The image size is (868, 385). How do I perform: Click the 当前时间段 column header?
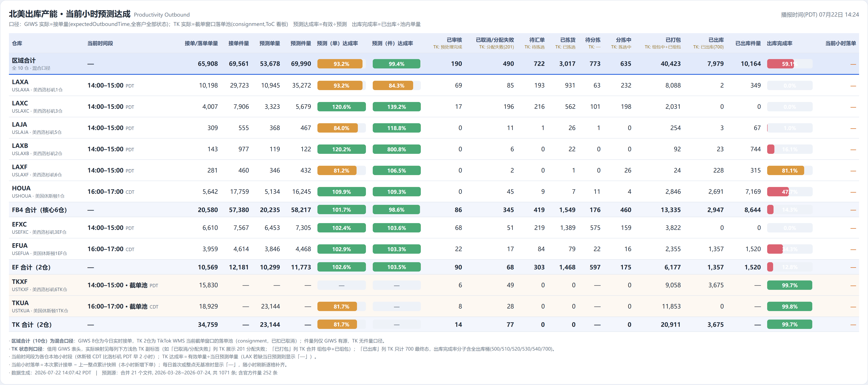point(100,43)
